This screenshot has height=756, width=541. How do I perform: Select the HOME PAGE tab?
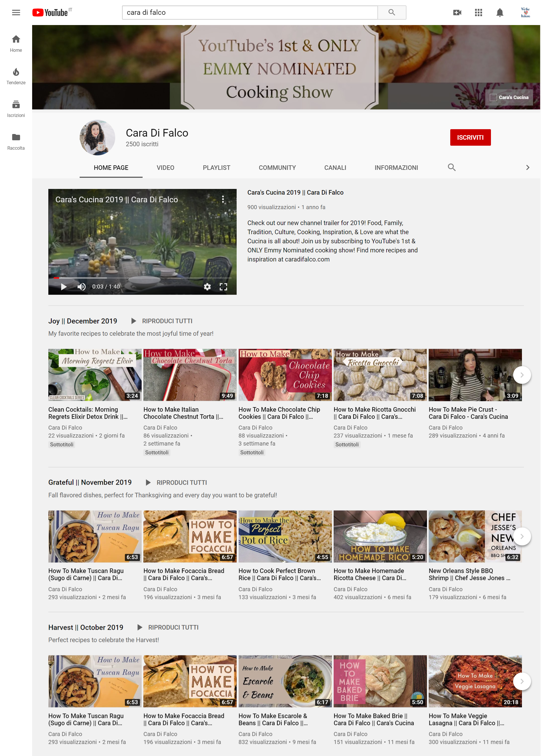(x=111, y=168)
